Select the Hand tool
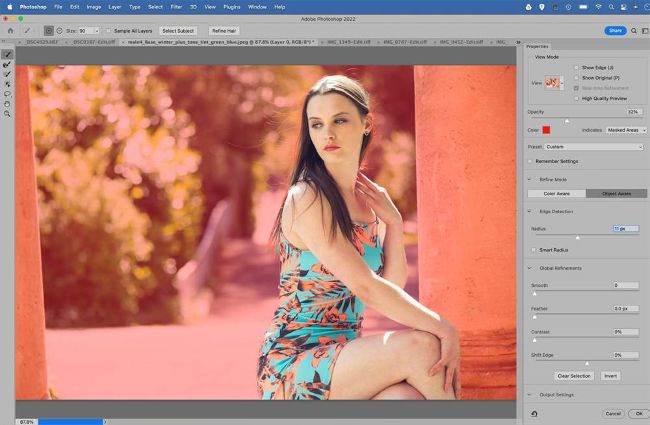 [x=7, y=103]
